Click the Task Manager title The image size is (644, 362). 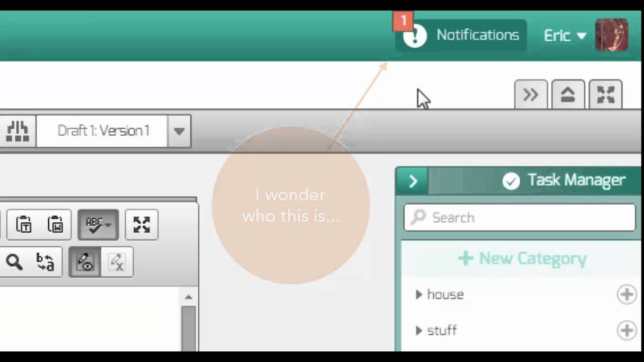(x=577, y=180)
